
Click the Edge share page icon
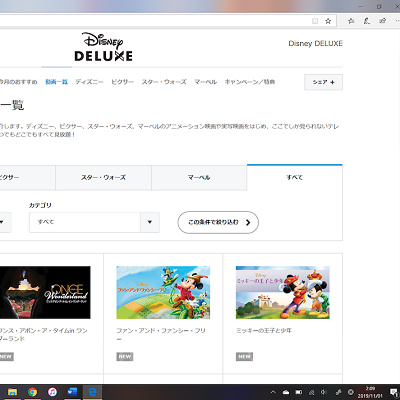pos(382,21)
